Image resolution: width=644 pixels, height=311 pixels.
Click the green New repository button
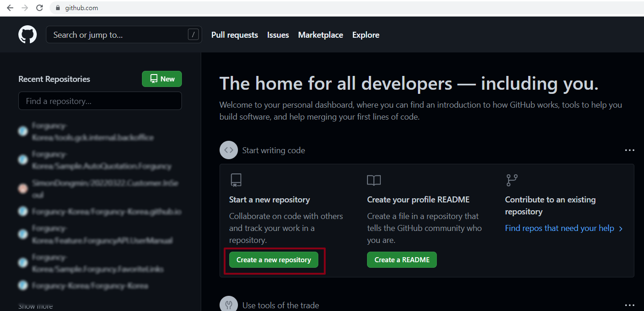[x=162, y=79]
